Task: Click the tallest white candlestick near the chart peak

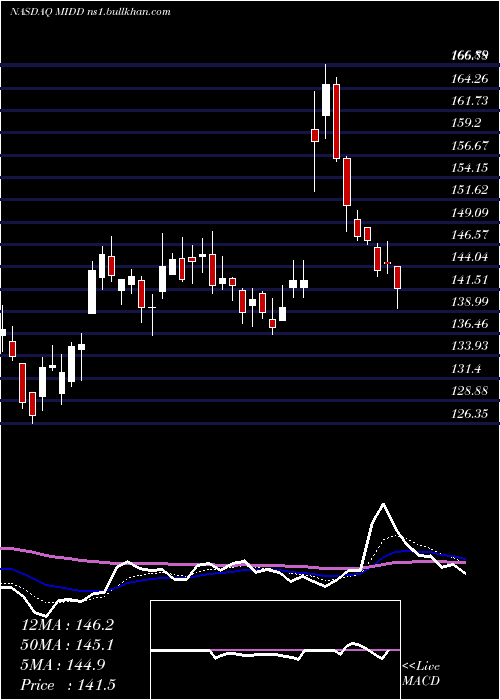Action: 326,100
